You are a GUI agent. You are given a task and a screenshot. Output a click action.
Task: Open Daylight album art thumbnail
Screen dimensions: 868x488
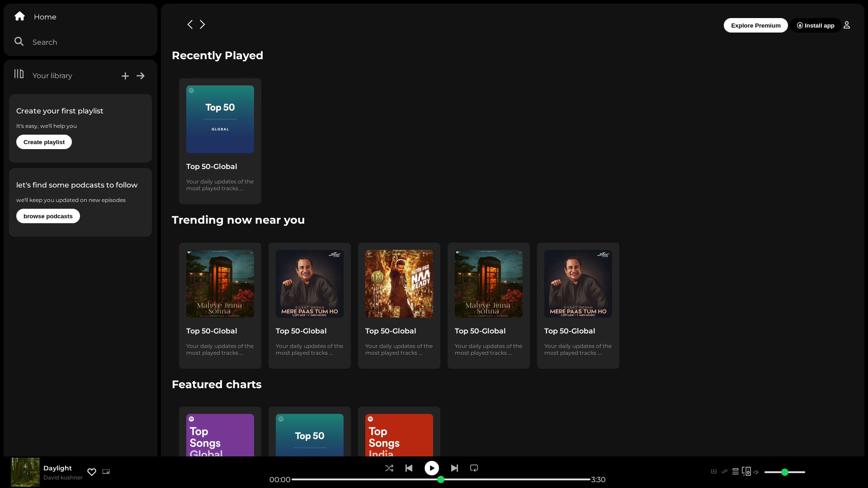click(x=25, y=472)
